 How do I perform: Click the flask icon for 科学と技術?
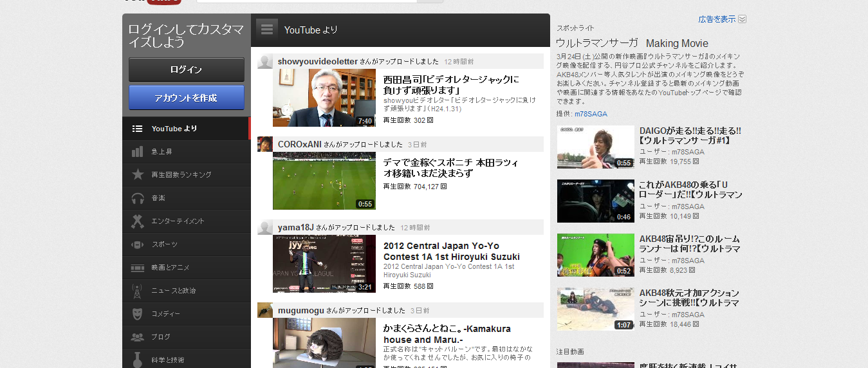(137, 360)
